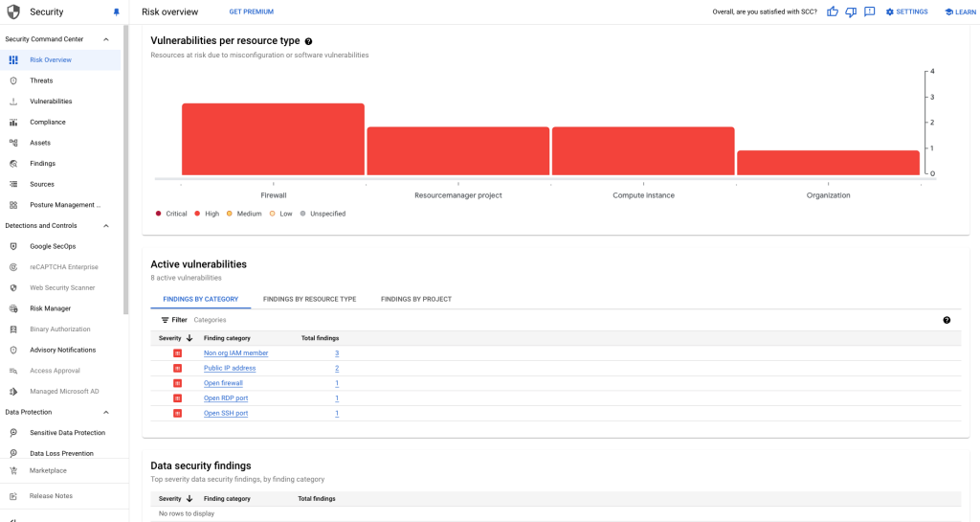Switch to Findings by Resource Type tab
The height and width of the screenshot is (522, 980).
(x=309, y=300)
